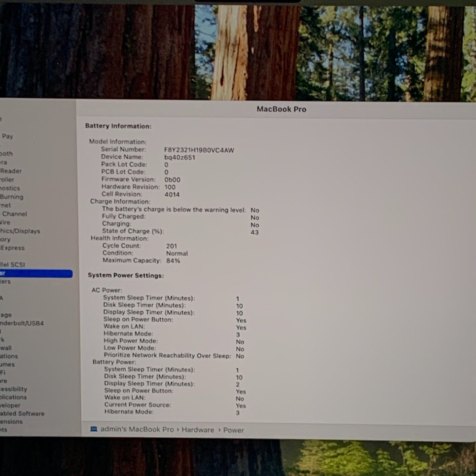
Task: Select Parallel SCSI in the sidebar
Action: point(13,265)
